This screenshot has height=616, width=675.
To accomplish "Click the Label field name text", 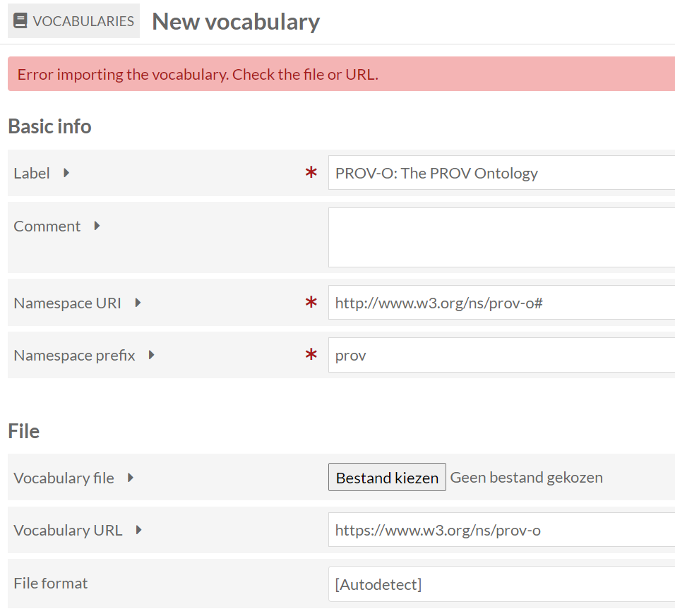I will point(32,174).
